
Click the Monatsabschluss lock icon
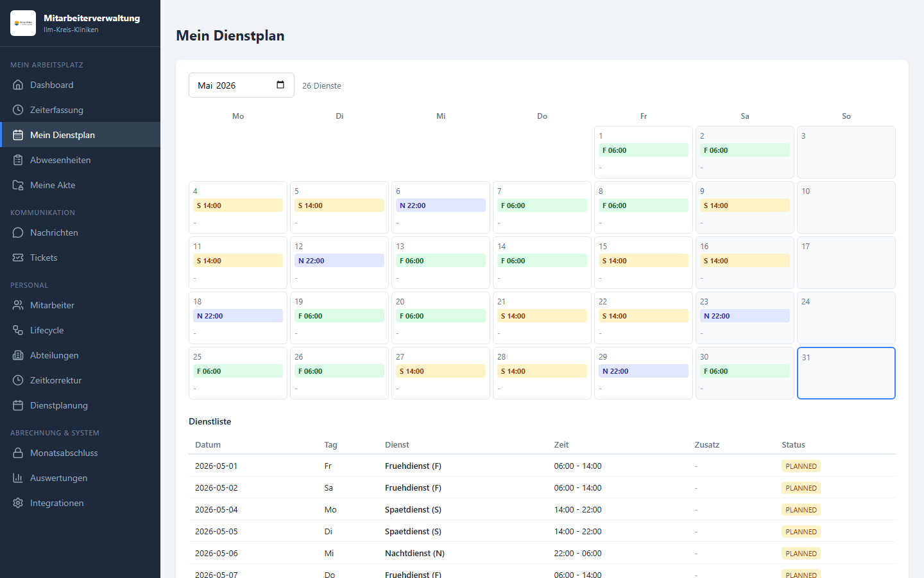click(x=18, y=453)
